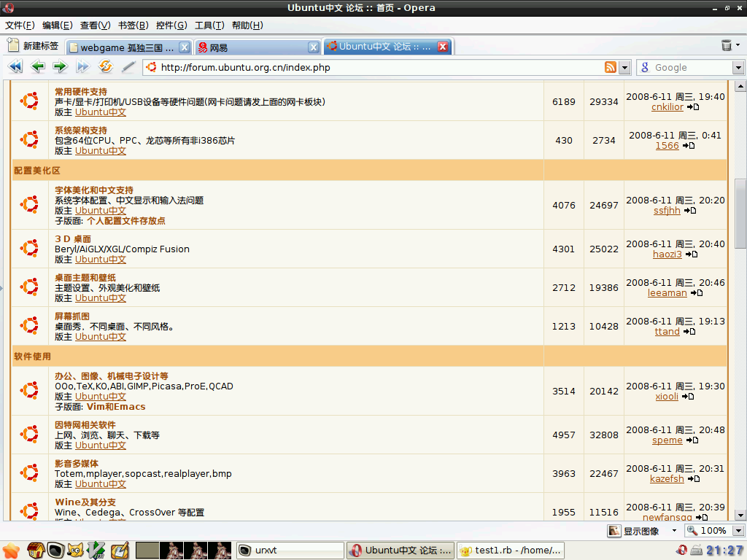This screenshot has height=560, width=747.
Task: Launch the Vim icon in taskbar
Action: coord(97,551)
